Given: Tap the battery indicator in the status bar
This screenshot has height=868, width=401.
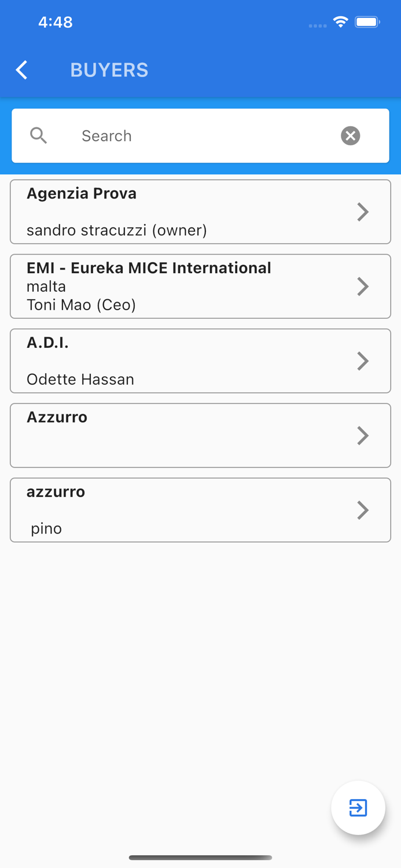Looking at the screenshot, I should [367, 21].
